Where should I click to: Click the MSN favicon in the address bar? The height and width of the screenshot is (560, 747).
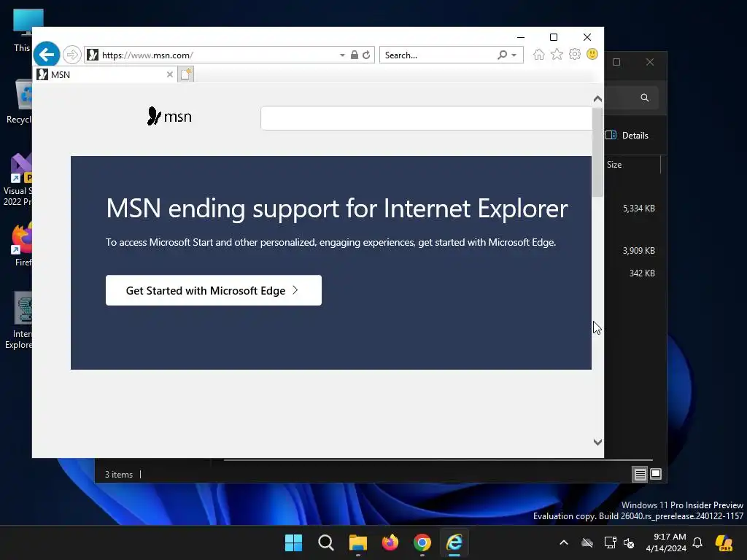pyautogui.click(x=93, y=55)
